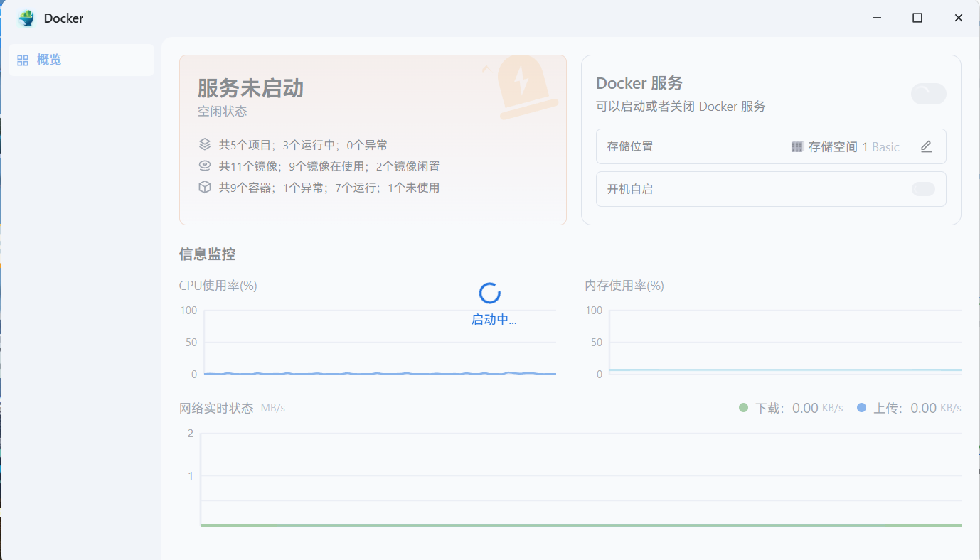
Task: Click the 开机自启 label
Action: (x=630, y=189)
